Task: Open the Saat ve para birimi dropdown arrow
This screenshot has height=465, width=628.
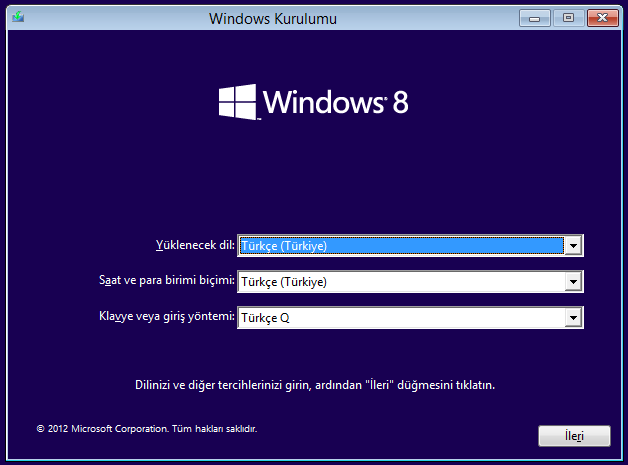Action: pyautogui.click(x=573, y=282)
